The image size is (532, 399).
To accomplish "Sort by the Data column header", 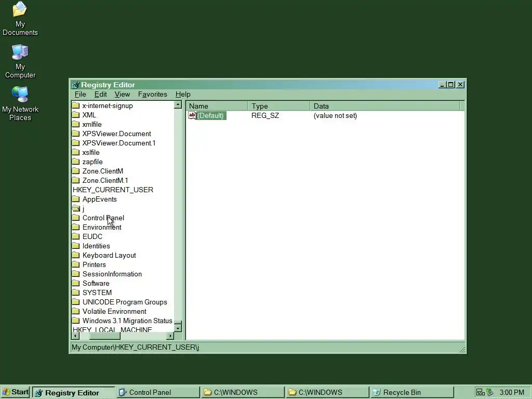I will 385,106.
